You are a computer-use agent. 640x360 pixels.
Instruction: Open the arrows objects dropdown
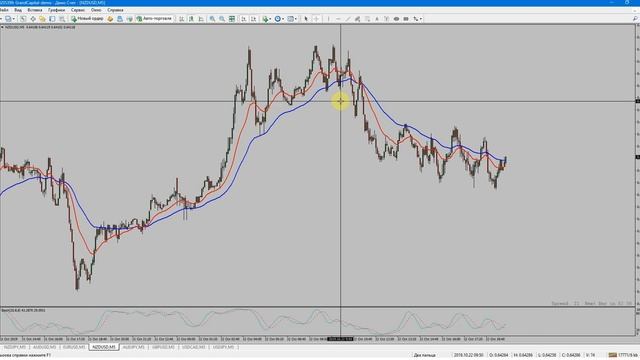click(x=418, y=19)
